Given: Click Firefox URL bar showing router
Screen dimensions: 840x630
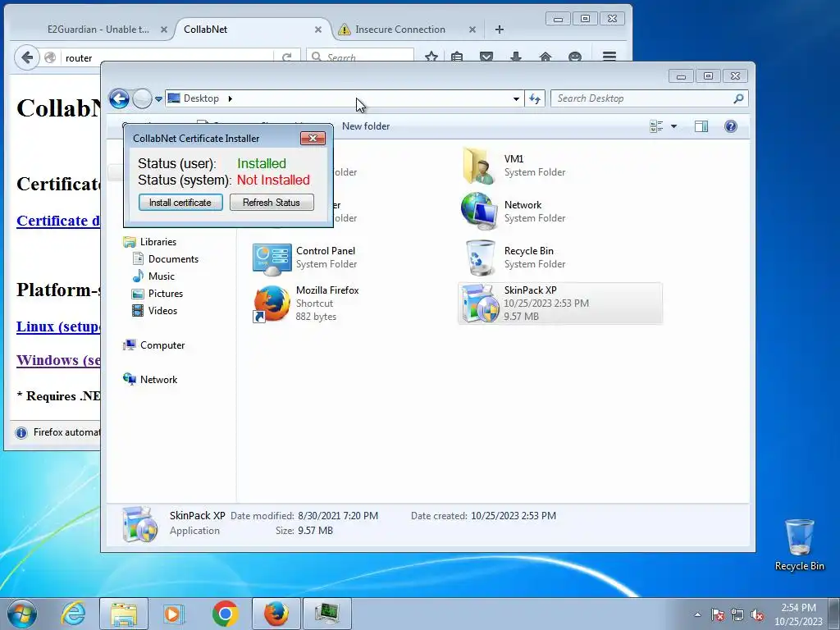Looking at the screenshot, I should tap(166, 58).
